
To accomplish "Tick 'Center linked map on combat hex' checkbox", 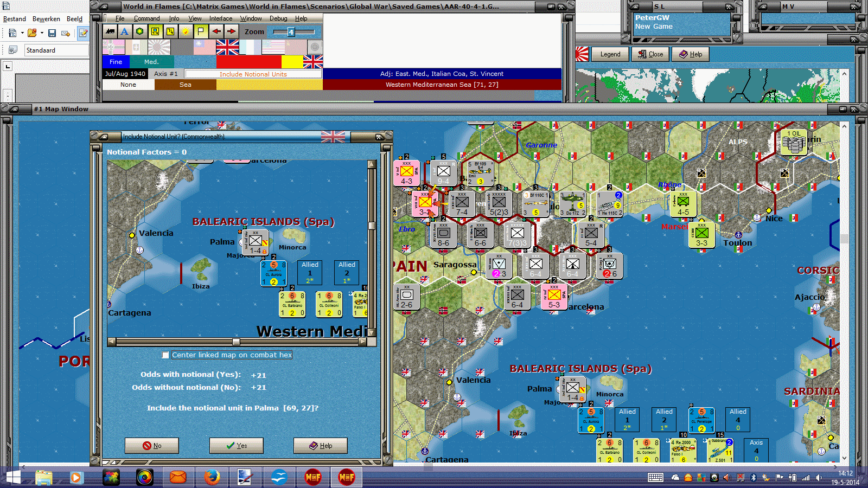I will click(165, 355).
